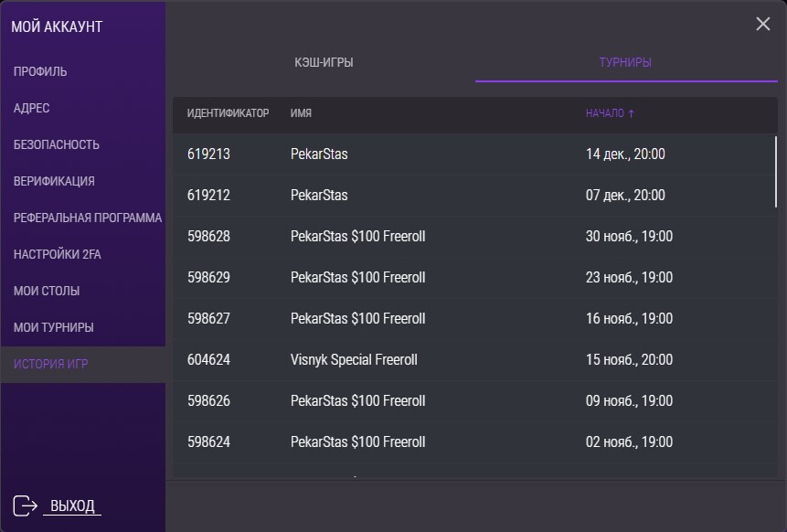Click the ВЫХОД logout link

[72, 505]
